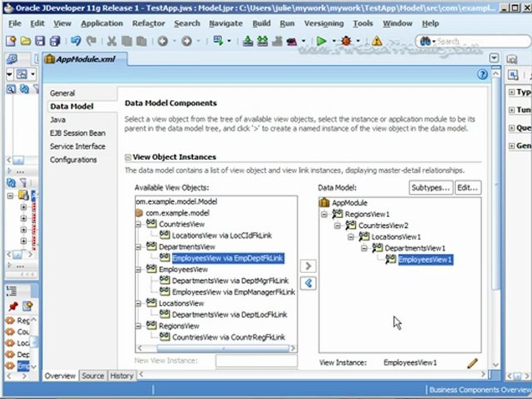Click the Forward navigation arrow icon
The height and width of the screenshot is (399, 532).
click(187, 41)
